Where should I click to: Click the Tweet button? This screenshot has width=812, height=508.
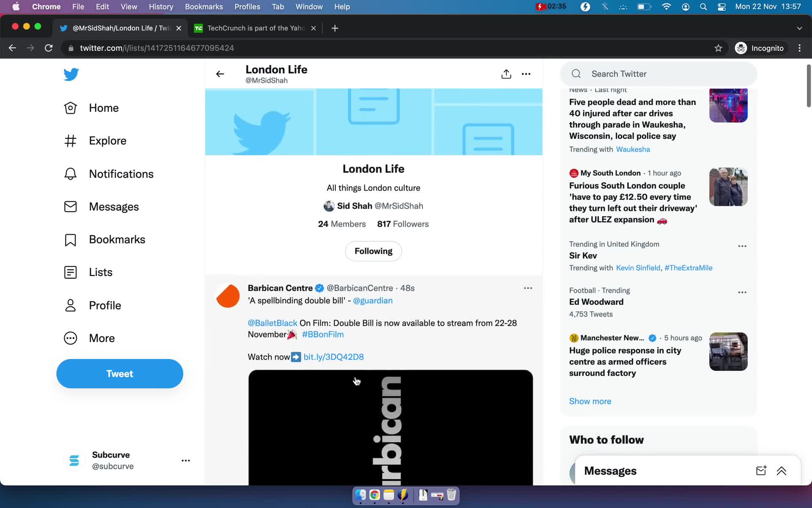tap(120, 373)
